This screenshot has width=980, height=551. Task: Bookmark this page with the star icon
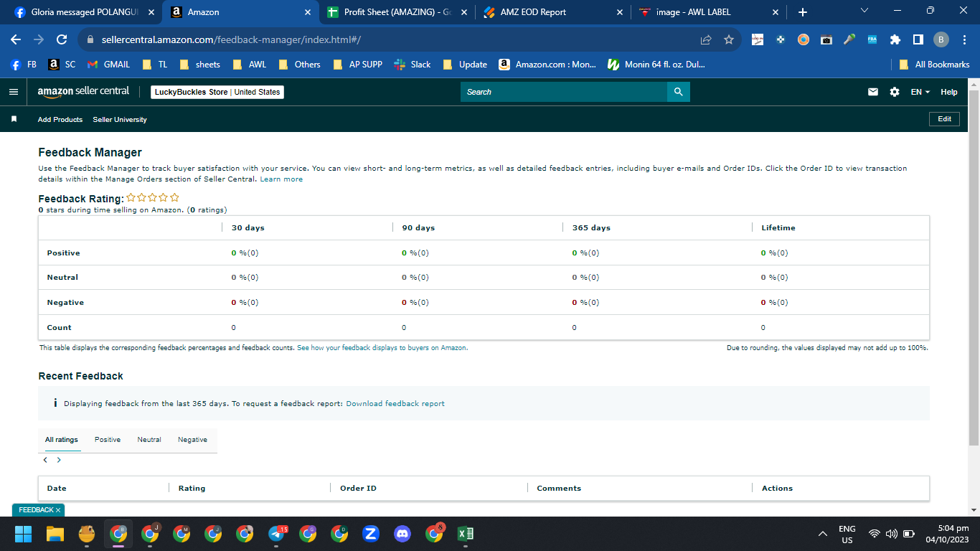click(x=729, y=40)
